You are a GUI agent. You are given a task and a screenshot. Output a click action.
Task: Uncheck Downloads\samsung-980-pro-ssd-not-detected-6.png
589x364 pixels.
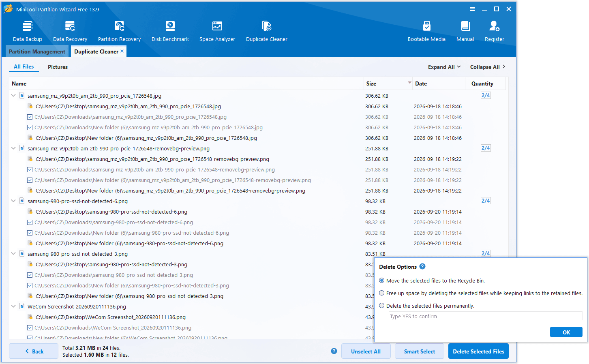pos(30,222)
